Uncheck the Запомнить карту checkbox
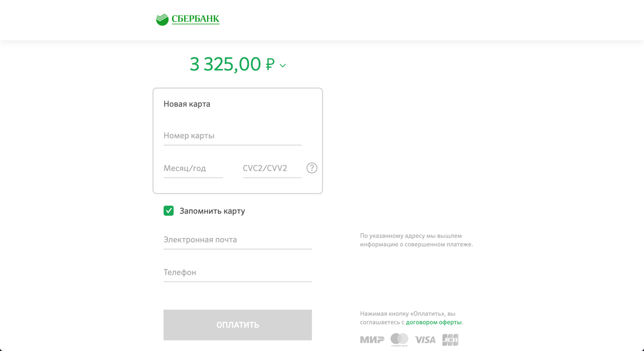 [169, 211]
